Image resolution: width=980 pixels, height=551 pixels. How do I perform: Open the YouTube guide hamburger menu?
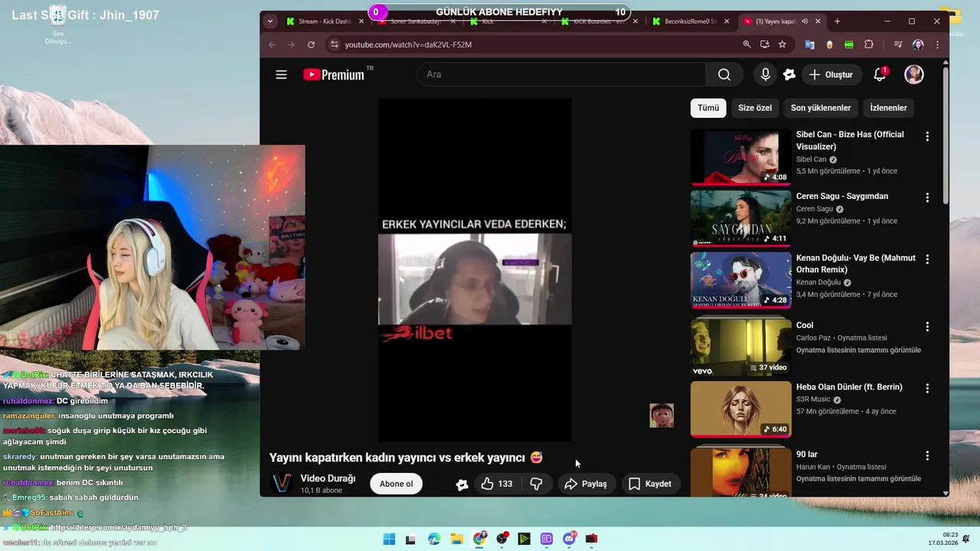point(281,74)
